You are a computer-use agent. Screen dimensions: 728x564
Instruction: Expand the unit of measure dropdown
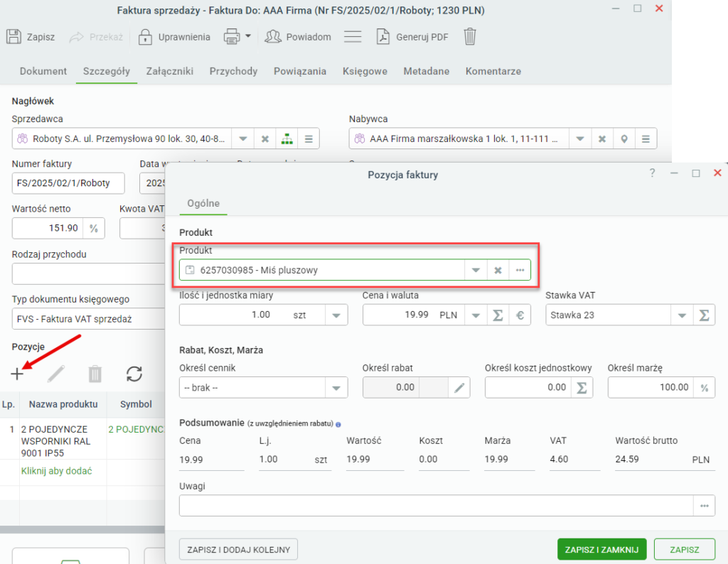pos(336,315)
